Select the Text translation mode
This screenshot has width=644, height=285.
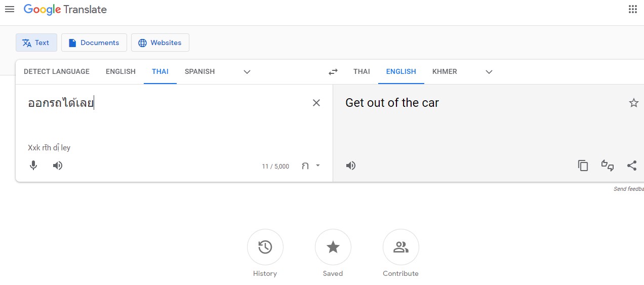click(x=36, y=43)
